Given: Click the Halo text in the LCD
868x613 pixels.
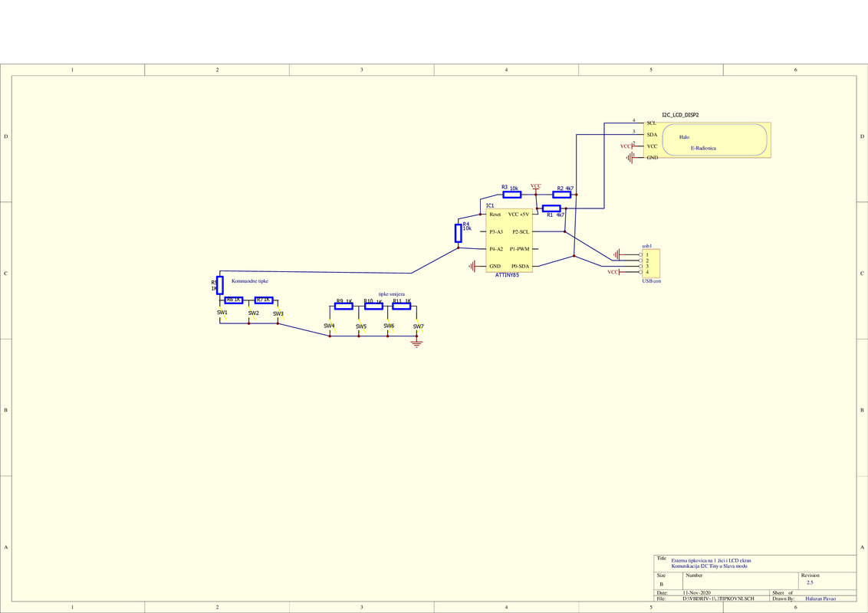Looking at the screenshot, I should click(684, 136).
